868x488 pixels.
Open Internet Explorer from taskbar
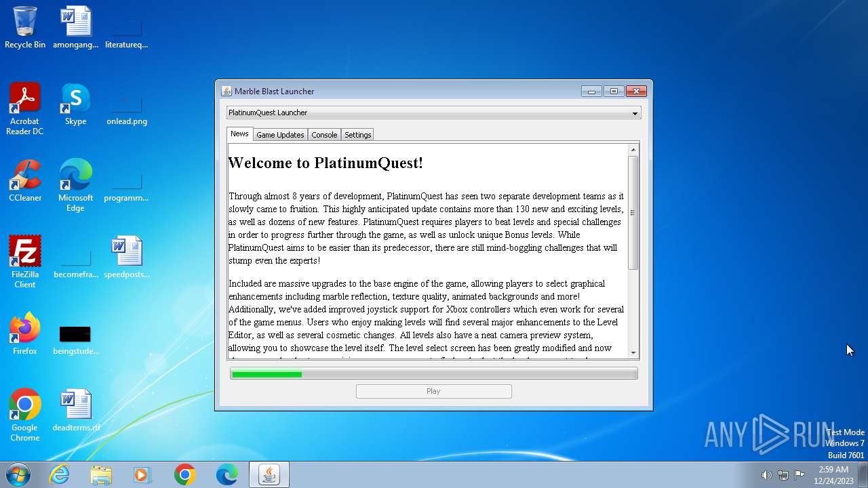59,474
